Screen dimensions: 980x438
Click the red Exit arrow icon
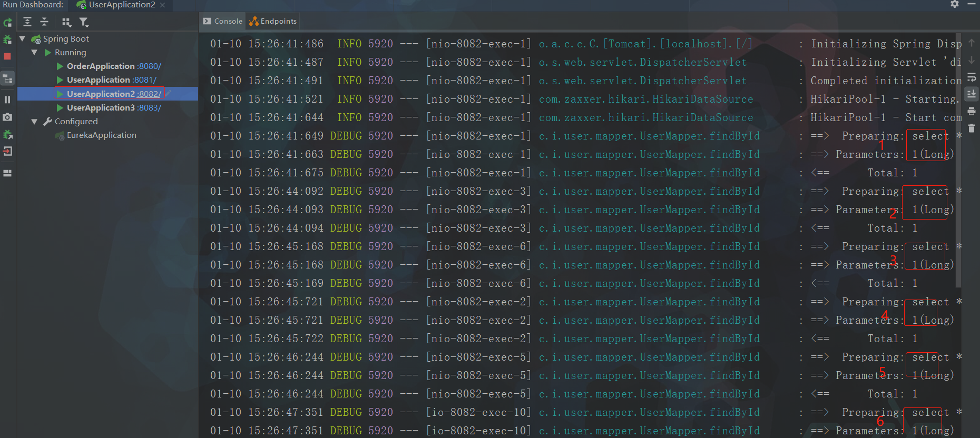[x=7, y=152]
